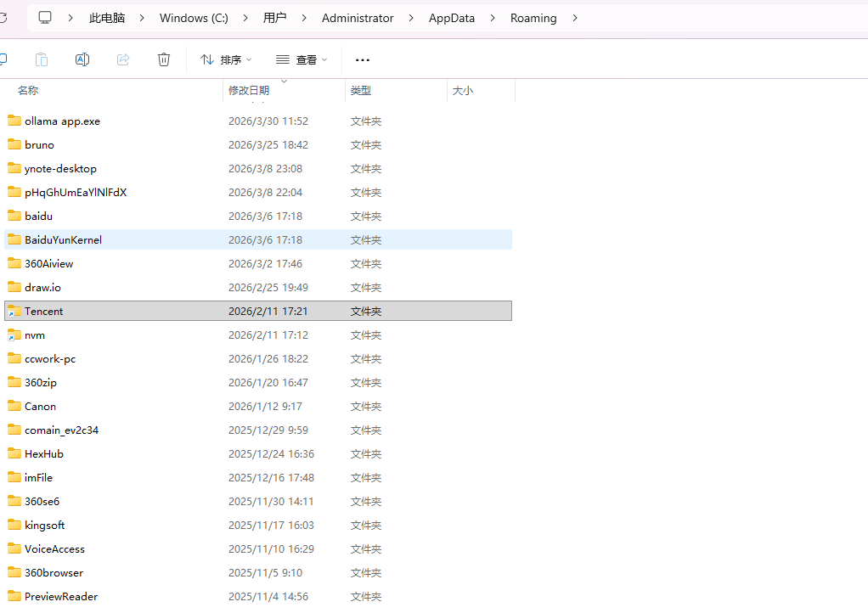Click folder icon next to HexHub
868x613 pixels.
pos(14,453)
